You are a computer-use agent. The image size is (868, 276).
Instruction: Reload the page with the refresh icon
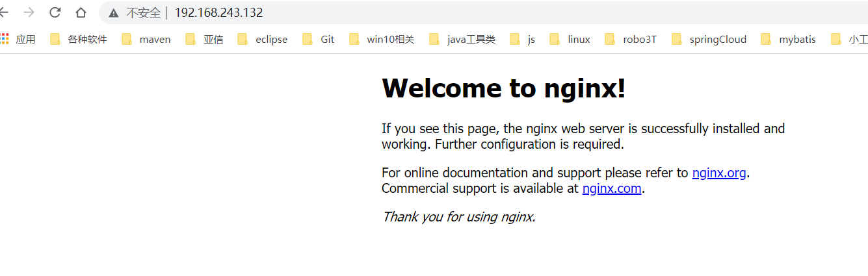55,12
